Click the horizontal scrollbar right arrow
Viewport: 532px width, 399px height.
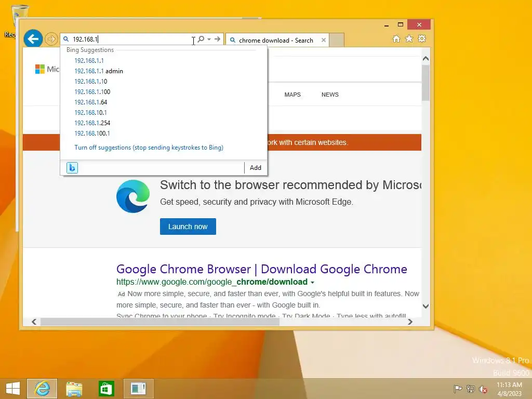pos(410,322)
